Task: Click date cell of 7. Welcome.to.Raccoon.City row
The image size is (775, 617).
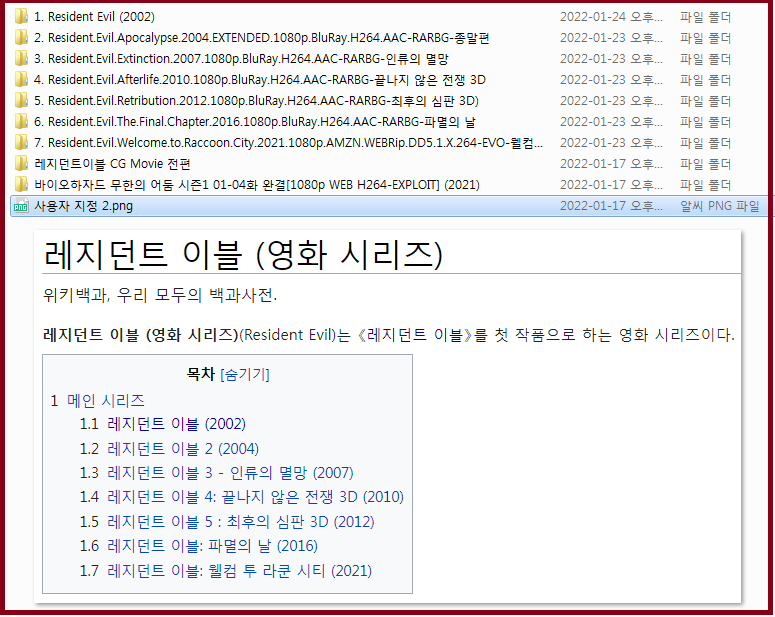Action: click(x=611, y=143)
